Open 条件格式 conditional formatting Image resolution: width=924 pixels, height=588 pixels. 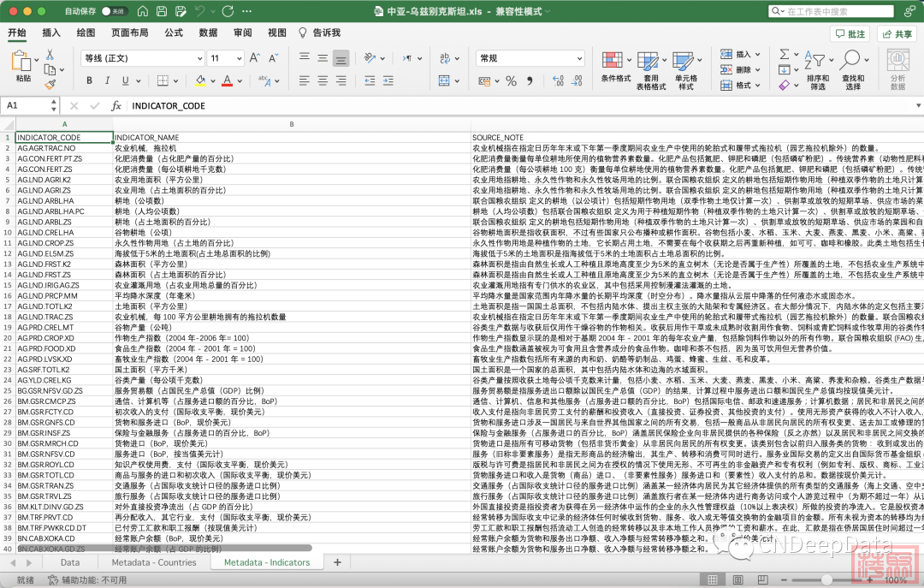click(x=616, y=66)
